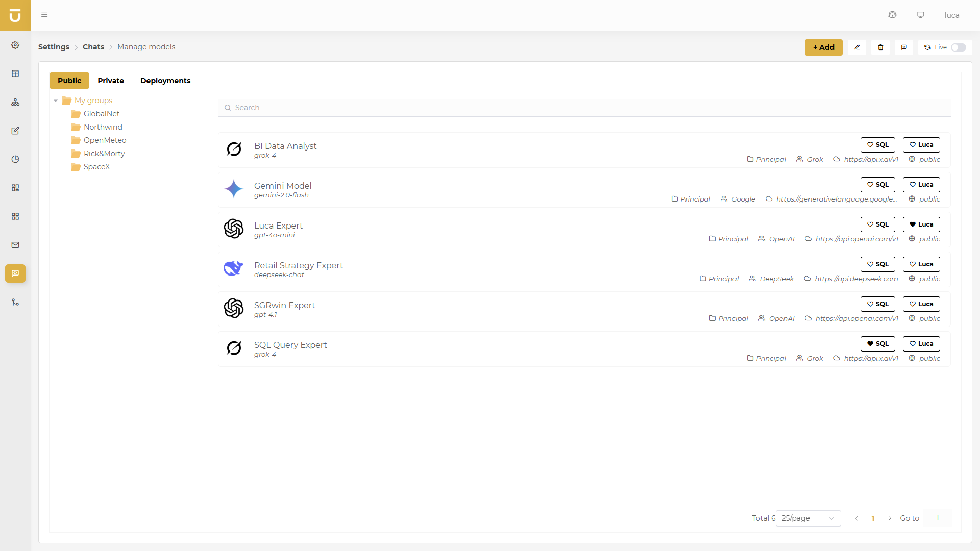Open the 25/page size dropdown

(x=807, y=518)
